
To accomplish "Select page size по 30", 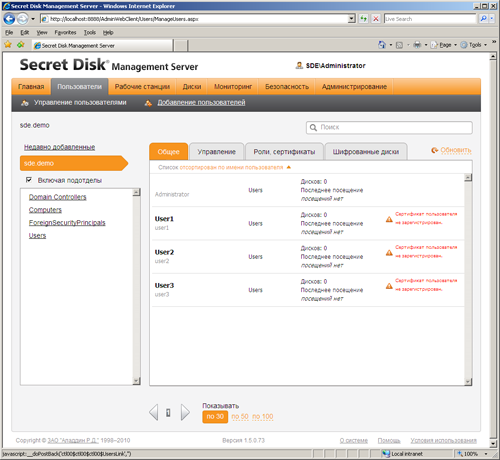I will 215,417.
